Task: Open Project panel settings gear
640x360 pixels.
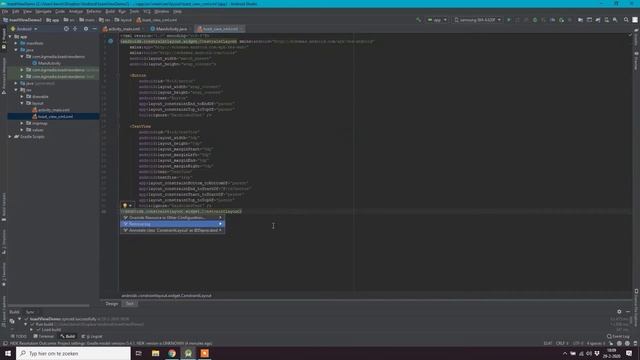Action: [86, 29]
